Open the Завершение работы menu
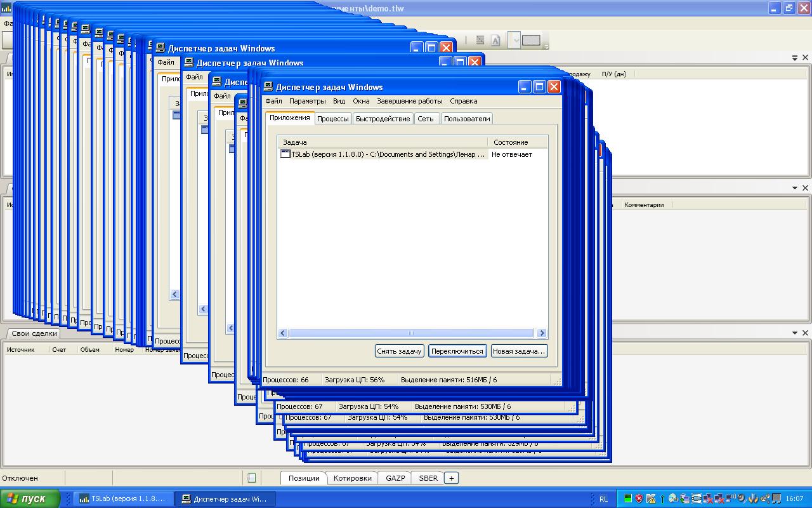812x508 pixels. (x=409, y=101)
